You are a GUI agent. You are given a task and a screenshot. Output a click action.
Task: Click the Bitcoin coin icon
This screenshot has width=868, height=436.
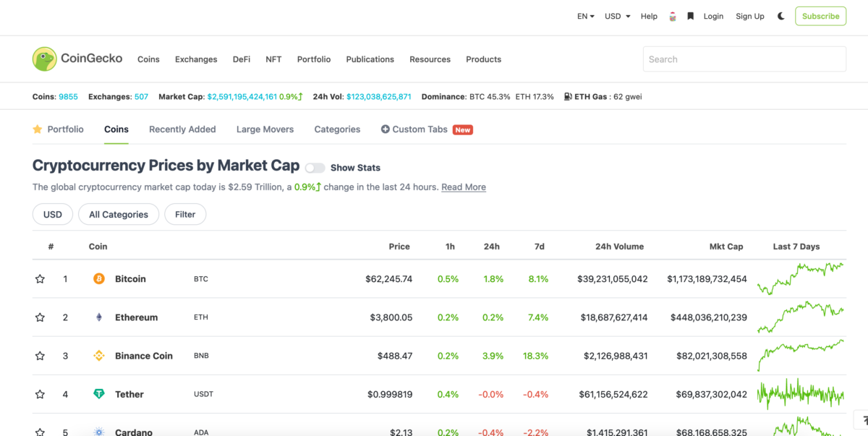pyautogui.click(x=99, y=278)
